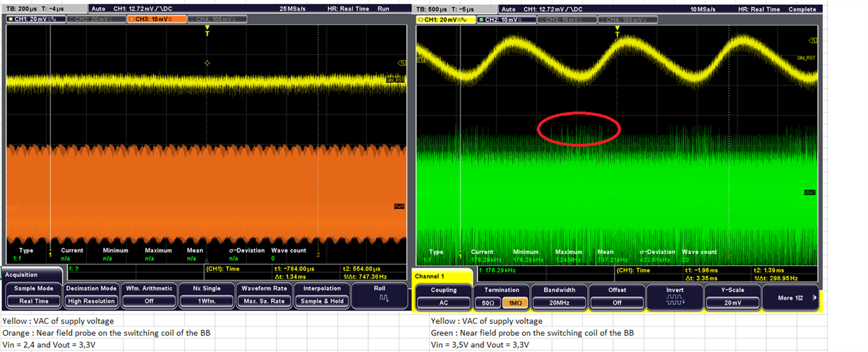
Task: Select greyed CH3 tab on right scope
Action: (567, 20)
